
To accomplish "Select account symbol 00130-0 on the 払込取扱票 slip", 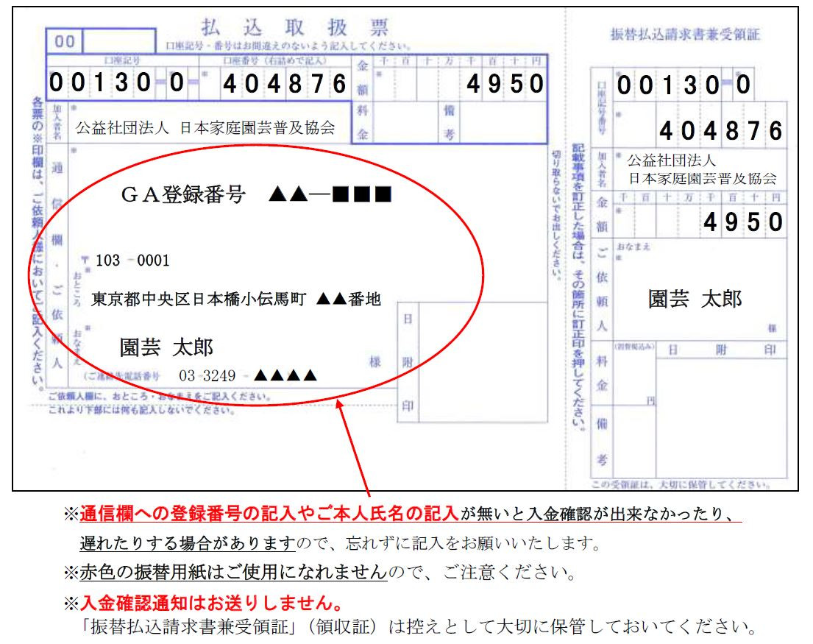I will [x=117, y=82].
